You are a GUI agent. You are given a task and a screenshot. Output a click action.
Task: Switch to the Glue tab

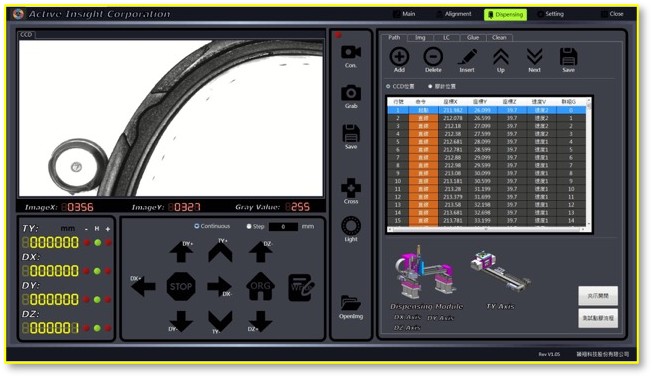(x=473, y=38)
